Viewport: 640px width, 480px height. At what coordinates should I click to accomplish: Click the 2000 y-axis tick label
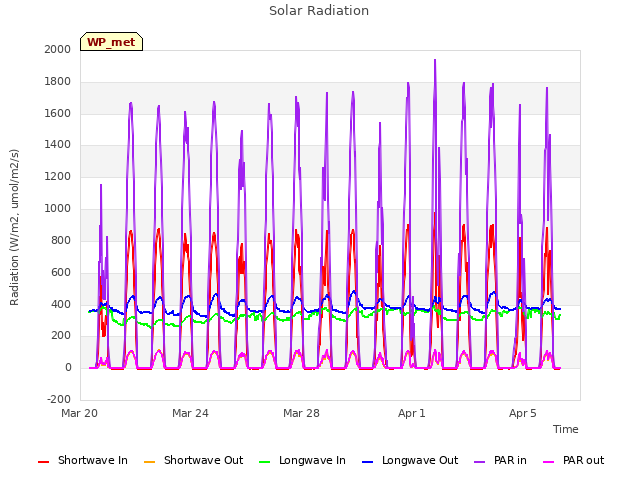[x=58, y=49]
